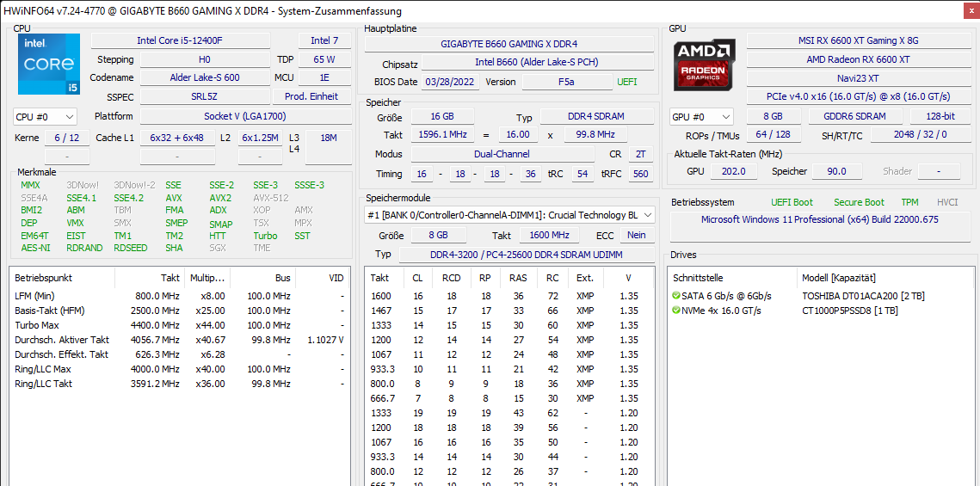Viewport: 980px width, 486px height.
Task: Click the 1467 XMP timing row
Action: [508, 311]
